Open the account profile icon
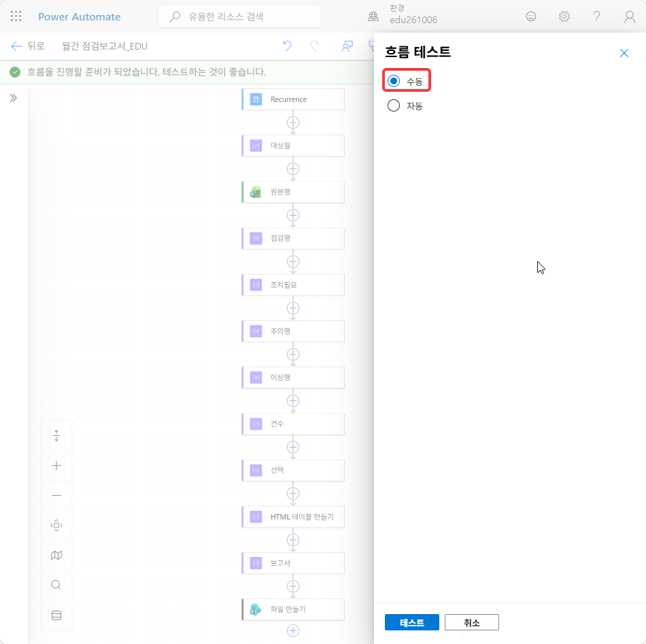This screenshot has width=646, height=644. (x=630, y=16)
